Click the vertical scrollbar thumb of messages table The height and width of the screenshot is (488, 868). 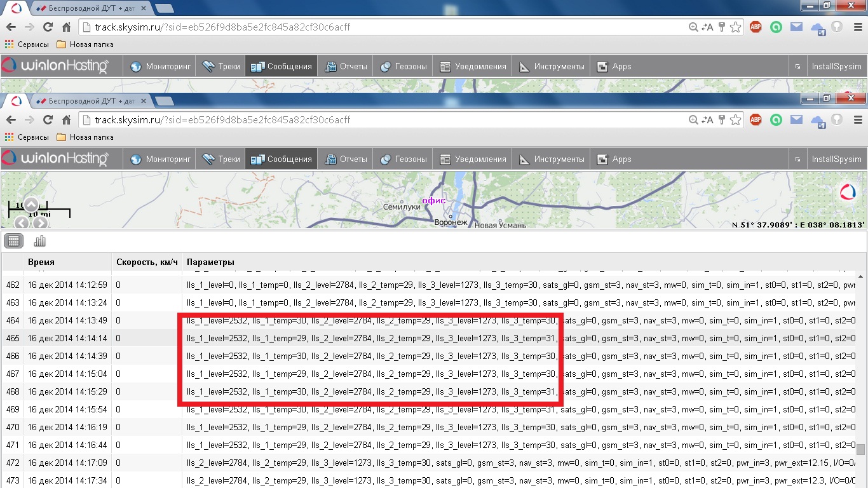861,450
